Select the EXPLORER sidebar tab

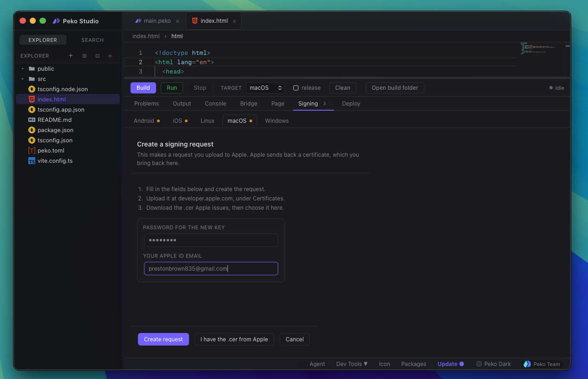(x=43, y=40)
